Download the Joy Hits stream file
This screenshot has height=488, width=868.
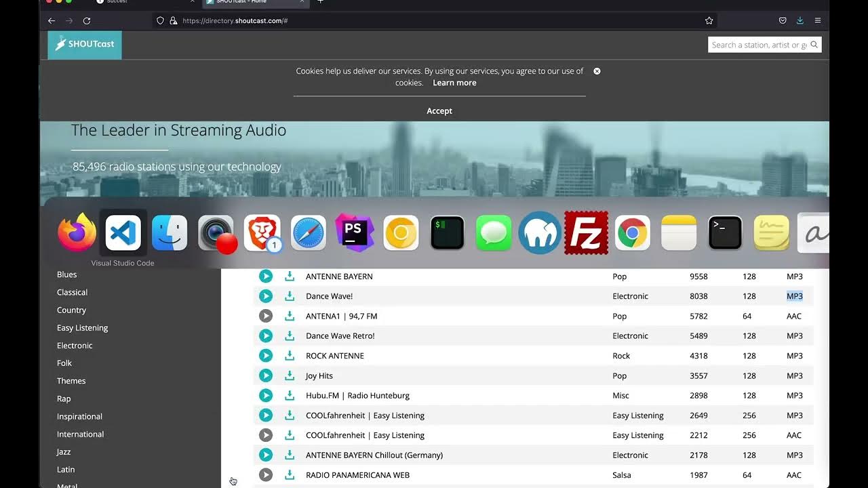pos(290,375)
